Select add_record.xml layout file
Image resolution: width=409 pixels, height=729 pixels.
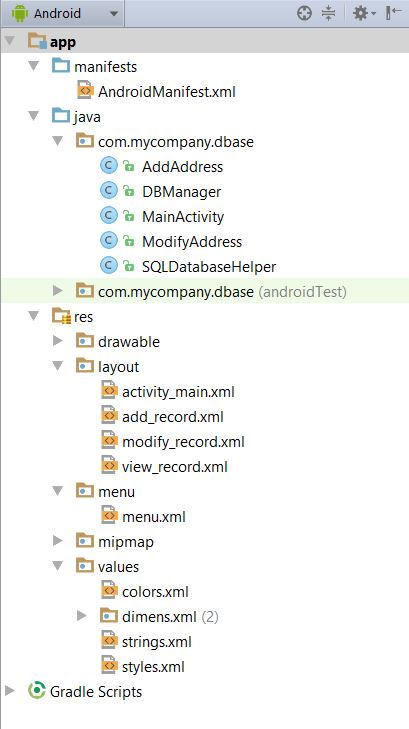(x=173, y=417)
